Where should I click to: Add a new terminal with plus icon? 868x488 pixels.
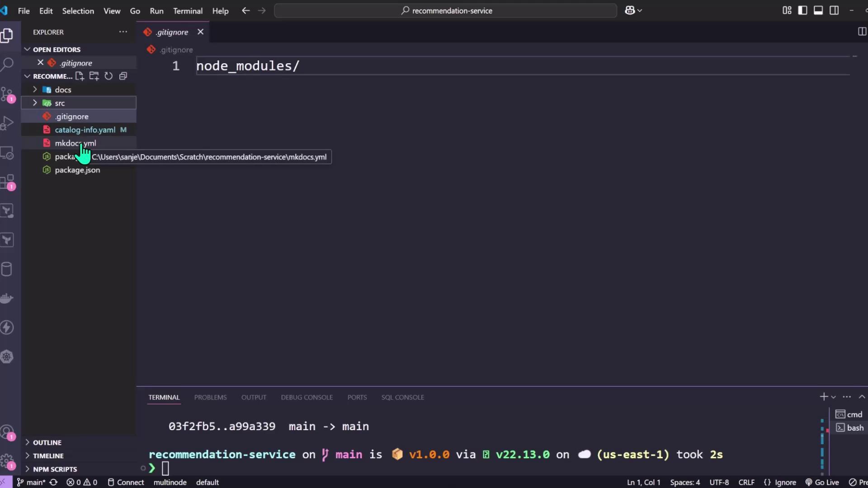click(x=824, y=397)
